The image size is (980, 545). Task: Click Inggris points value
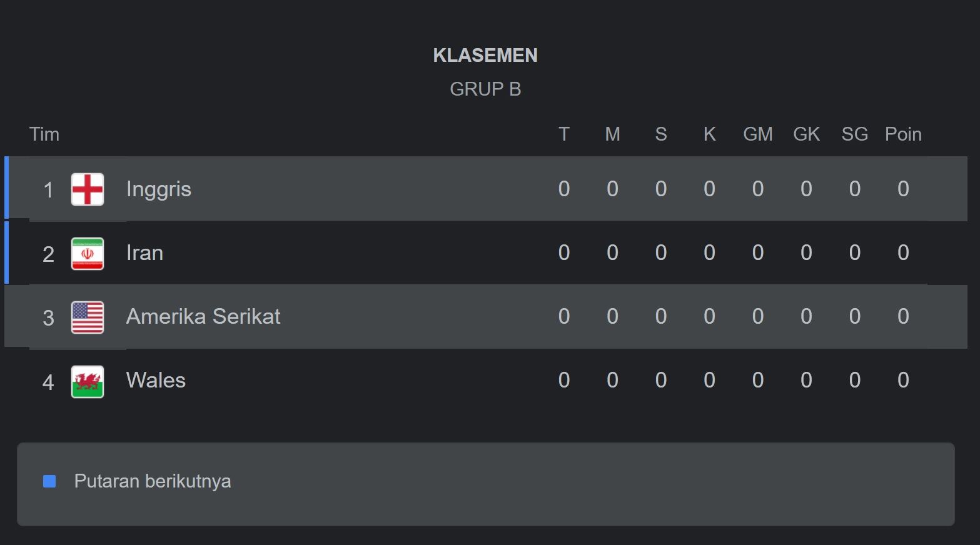pos(903,189)
